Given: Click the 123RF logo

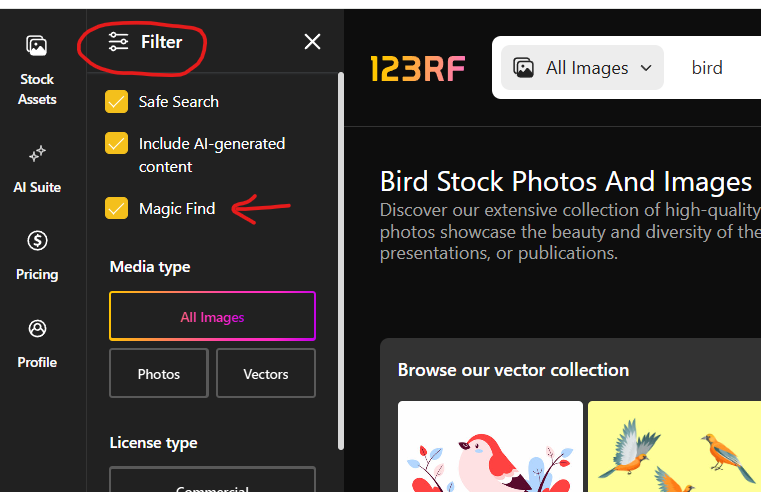Looking at the screenshot, I should (x=415, y=68).
